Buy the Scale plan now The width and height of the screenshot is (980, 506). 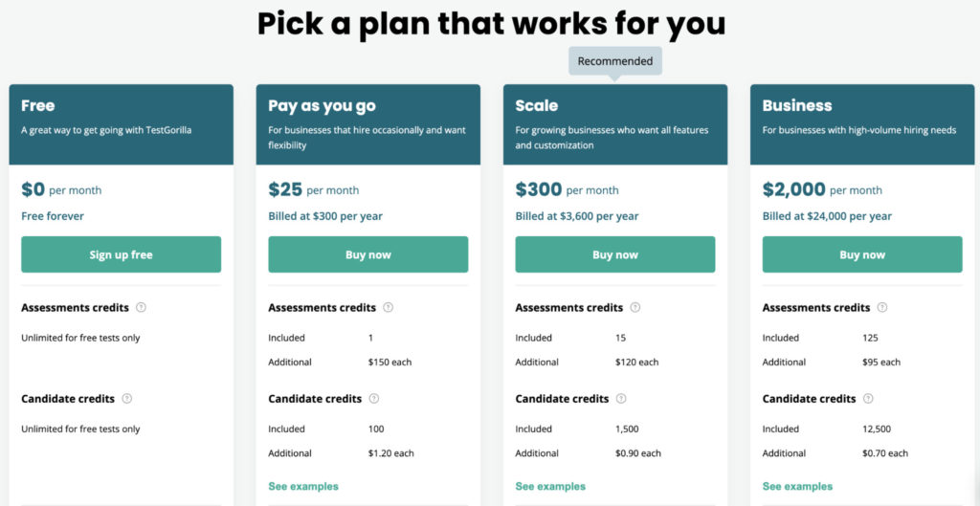[x=614, y=254]
